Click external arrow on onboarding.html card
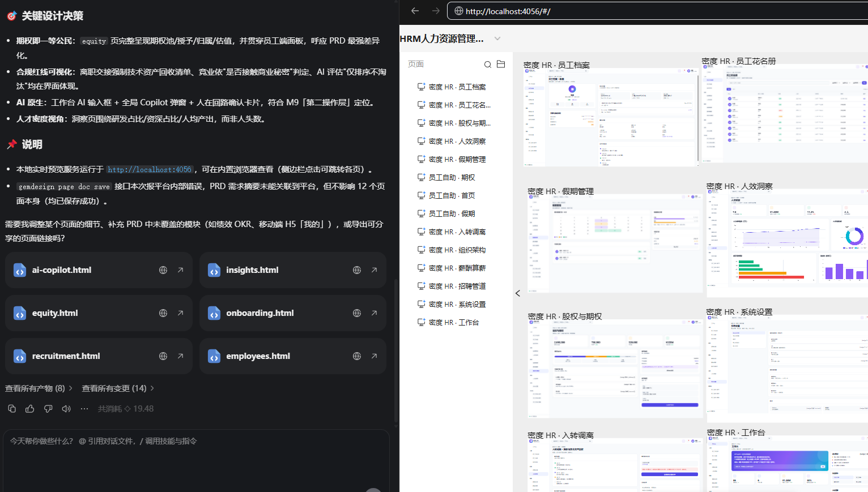The width and height of the screenshot is (868, 492). [374, 313]
